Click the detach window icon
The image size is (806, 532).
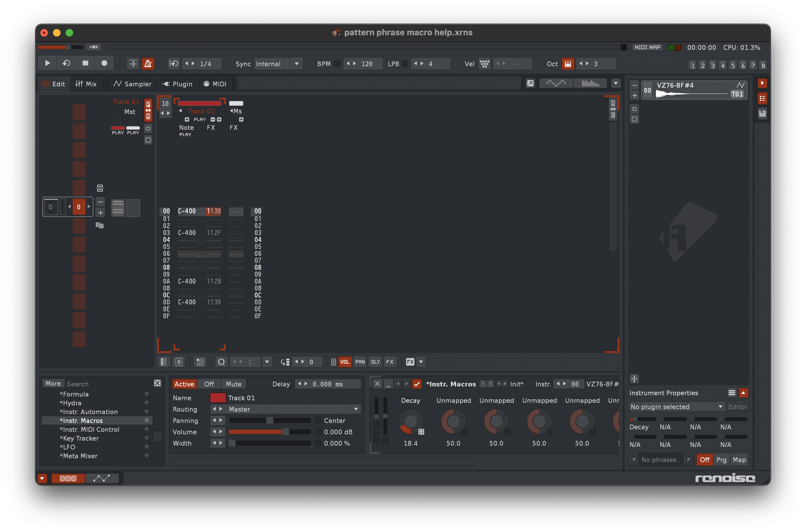(x=530, y=84)
